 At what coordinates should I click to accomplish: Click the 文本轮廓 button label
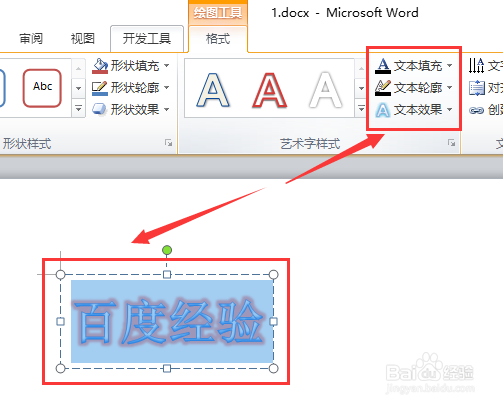pyautogui.click(x=418, y=88)
